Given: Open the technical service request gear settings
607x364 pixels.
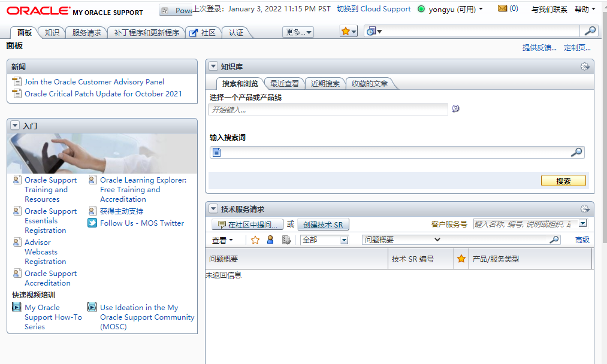Looking at the screenshot, I should tap(585, 209).
